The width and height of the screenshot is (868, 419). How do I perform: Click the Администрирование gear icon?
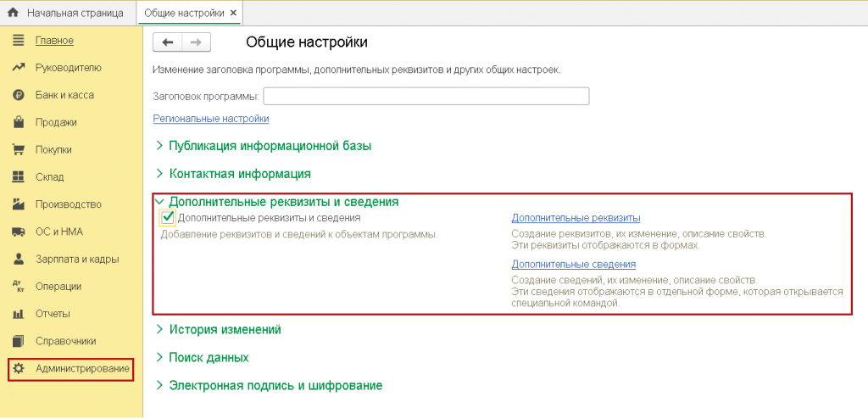pos(18,369)
